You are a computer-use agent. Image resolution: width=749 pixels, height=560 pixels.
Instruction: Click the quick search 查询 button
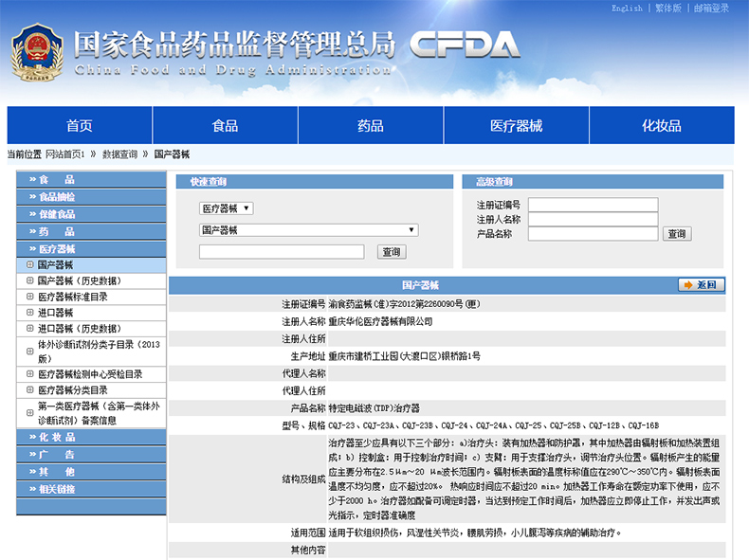click(392, 252)
